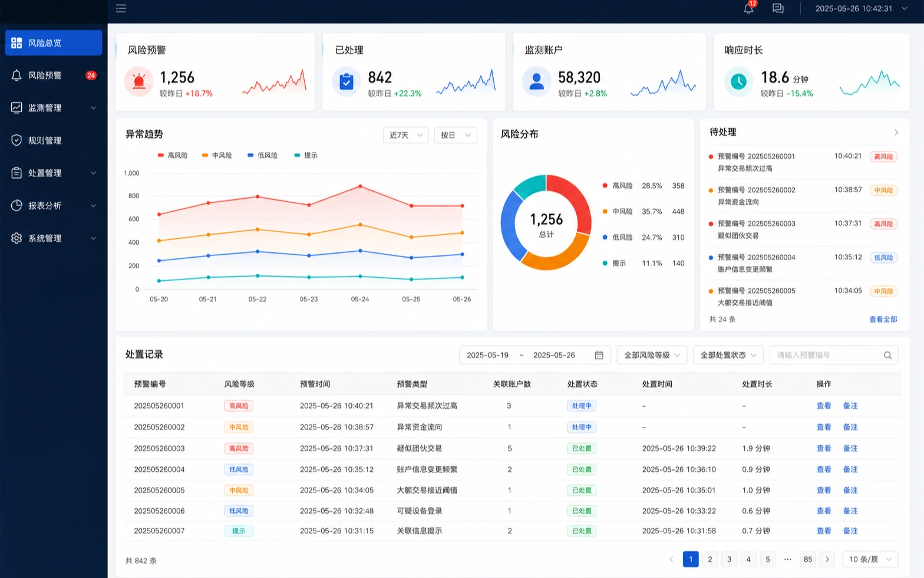Click the teal sparkline on 响应时长 card
Image resolution: width=924 pixels, height=578 pixels.
(x=870, y=83)
